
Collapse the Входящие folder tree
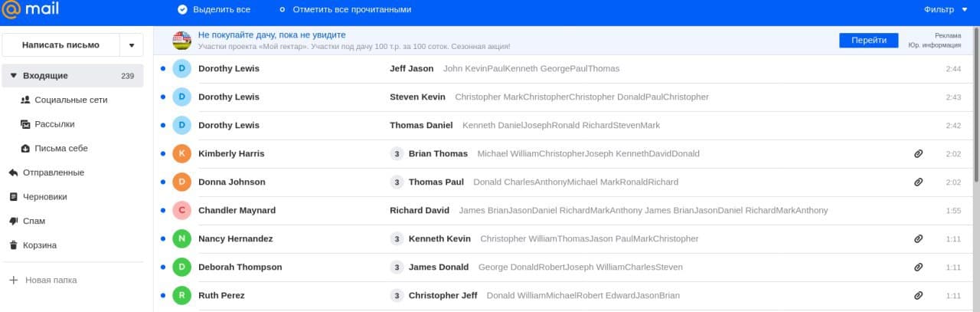pos(13,76)
